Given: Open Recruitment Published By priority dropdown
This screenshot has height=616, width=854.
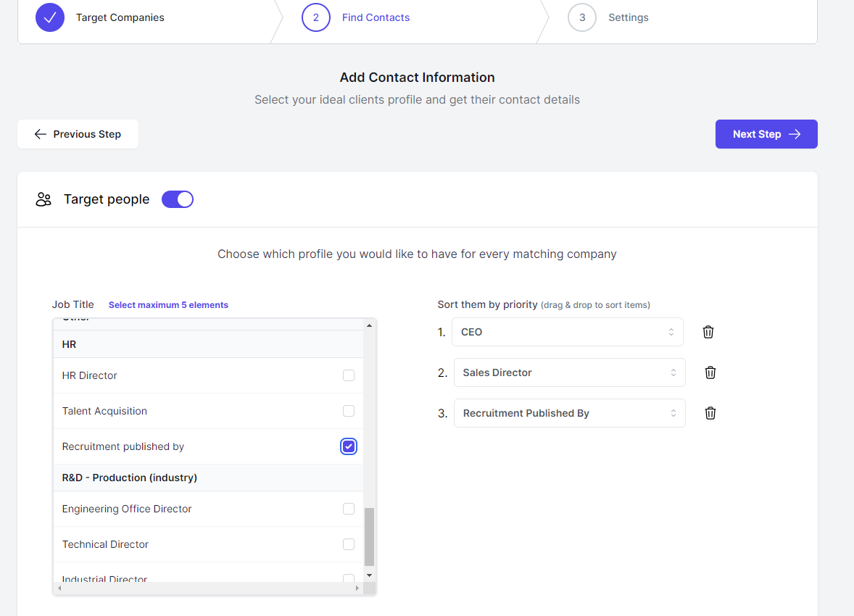Looking at the screenshot, I should (x=570, y=413).
